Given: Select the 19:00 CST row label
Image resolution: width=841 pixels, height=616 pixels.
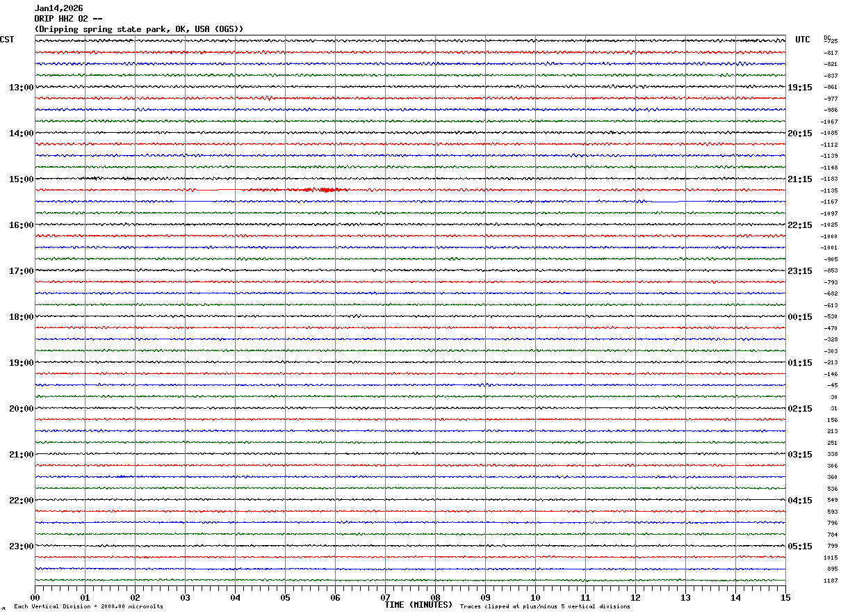Looking at the screenshot, I should click(x=21, y=363).
